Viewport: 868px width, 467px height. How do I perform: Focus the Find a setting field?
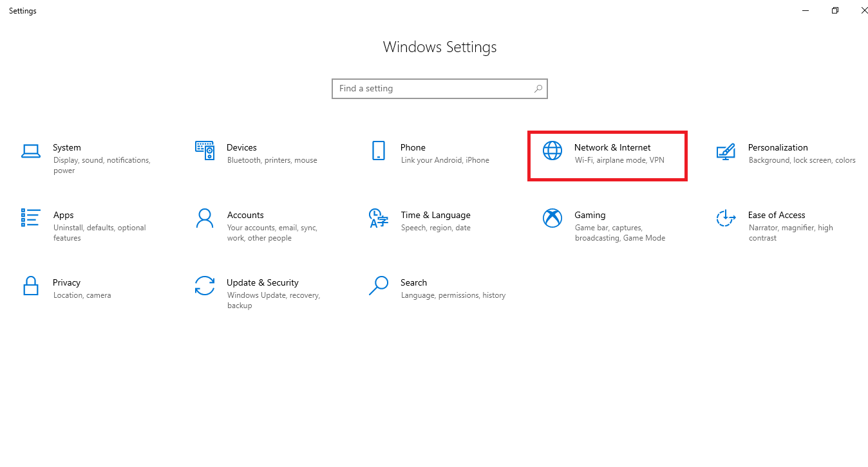click(440, 89)
